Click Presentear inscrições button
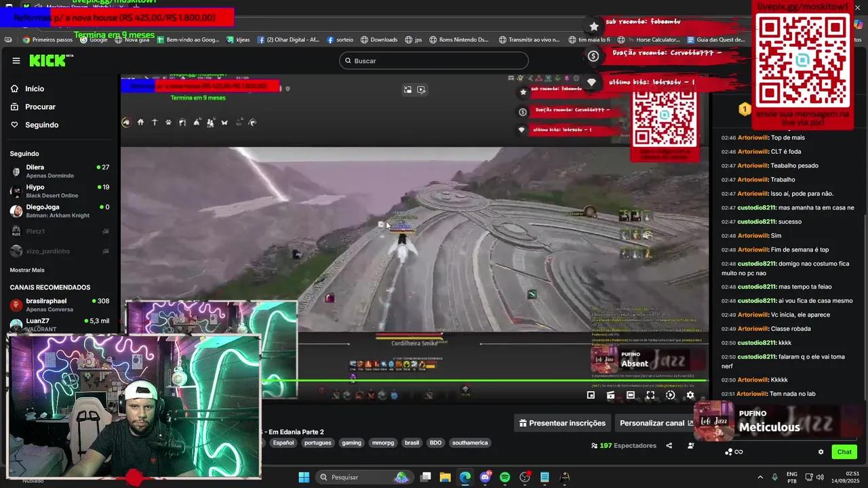 [x=562, y=423]
